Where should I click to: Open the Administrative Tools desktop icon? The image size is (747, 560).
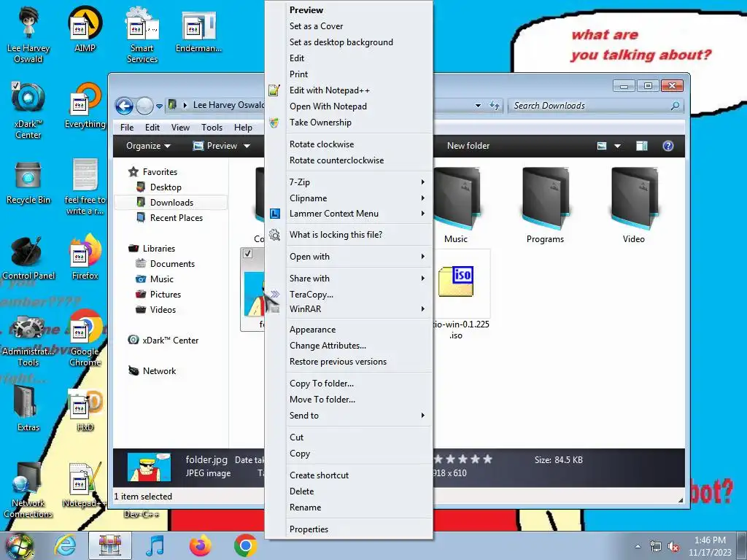pos(28,341)
